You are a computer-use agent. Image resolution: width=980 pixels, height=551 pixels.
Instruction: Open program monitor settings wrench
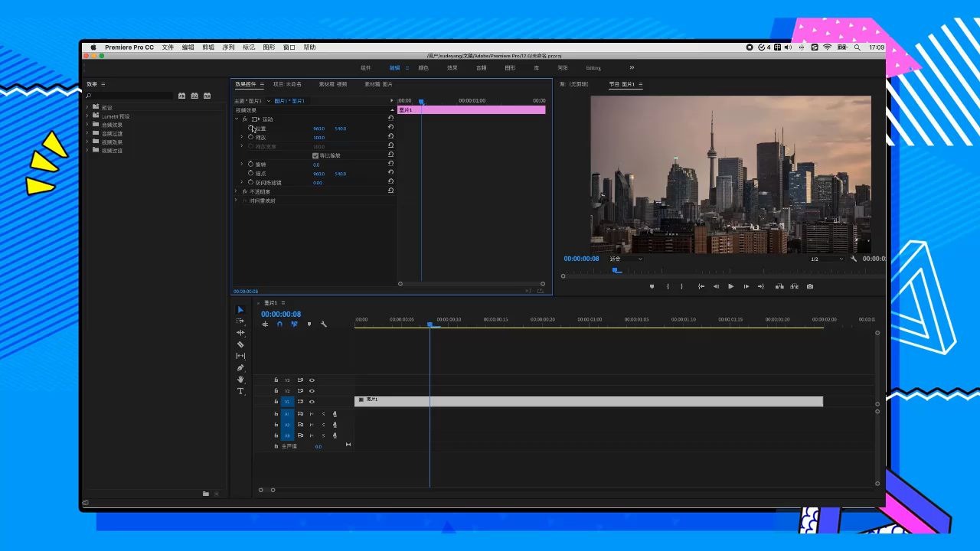click(x=854, y=259)
